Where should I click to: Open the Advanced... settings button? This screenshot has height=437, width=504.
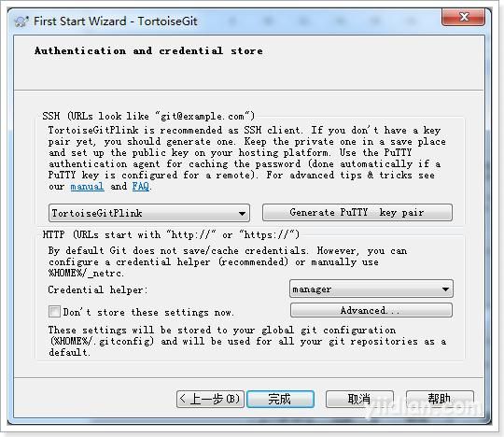point(371,310)
